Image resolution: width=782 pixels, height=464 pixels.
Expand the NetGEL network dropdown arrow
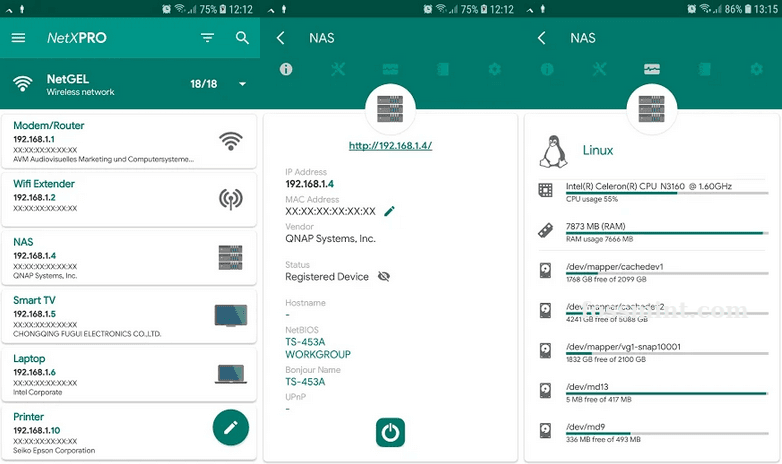click(242, 84)
